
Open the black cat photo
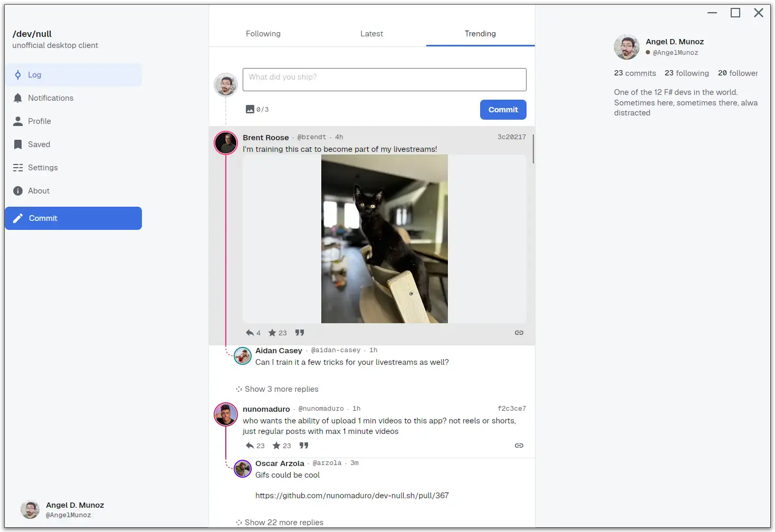pos(385,239)
